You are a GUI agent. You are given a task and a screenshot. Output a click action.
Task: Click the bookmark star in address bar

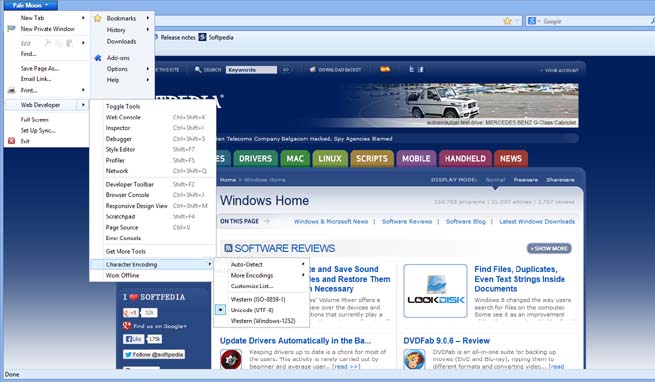[x=507, y=21]
